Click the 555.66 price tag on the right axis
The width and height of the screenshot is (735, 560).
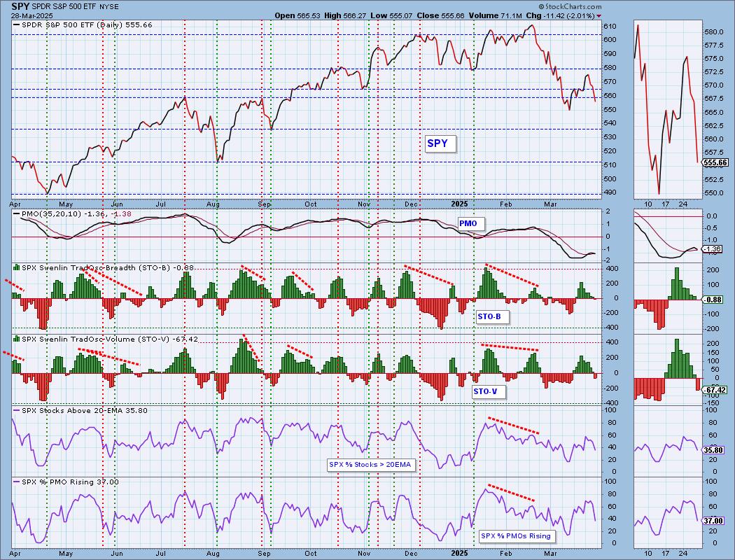point(716,162)
